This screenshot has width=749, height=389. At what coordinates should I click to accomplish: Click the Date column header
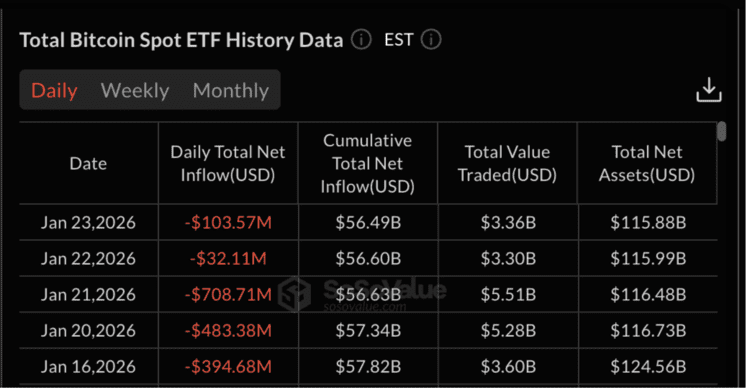coord(88,163)
